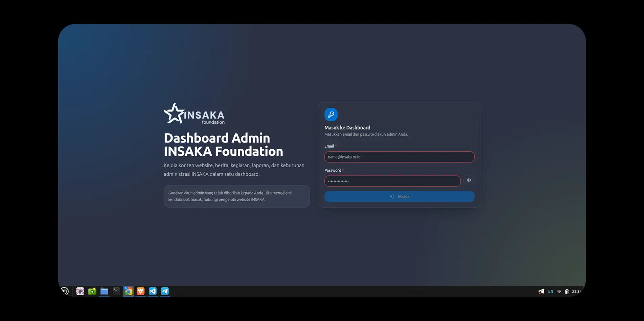
Task: Open the Linux Mint start menu
Action: tap(65, 291)
